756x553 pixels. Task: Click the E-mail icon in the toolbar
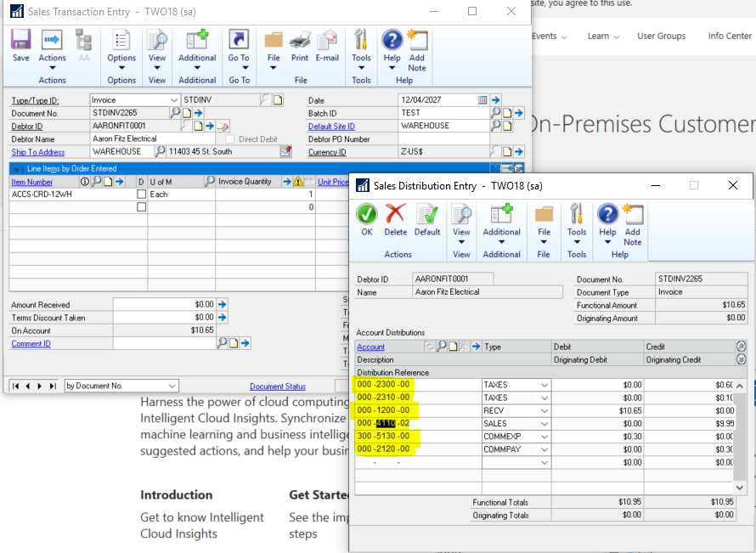coord(327,44)
